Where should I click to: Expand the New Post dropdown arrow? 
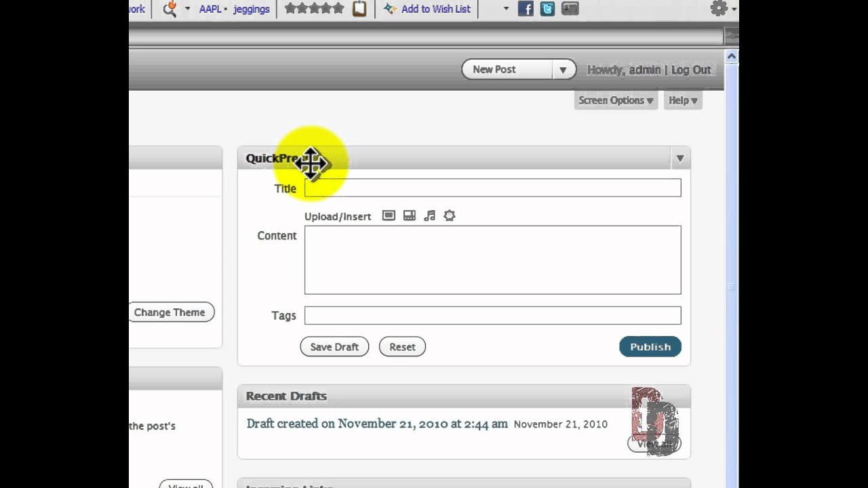(x=562, y=70)
